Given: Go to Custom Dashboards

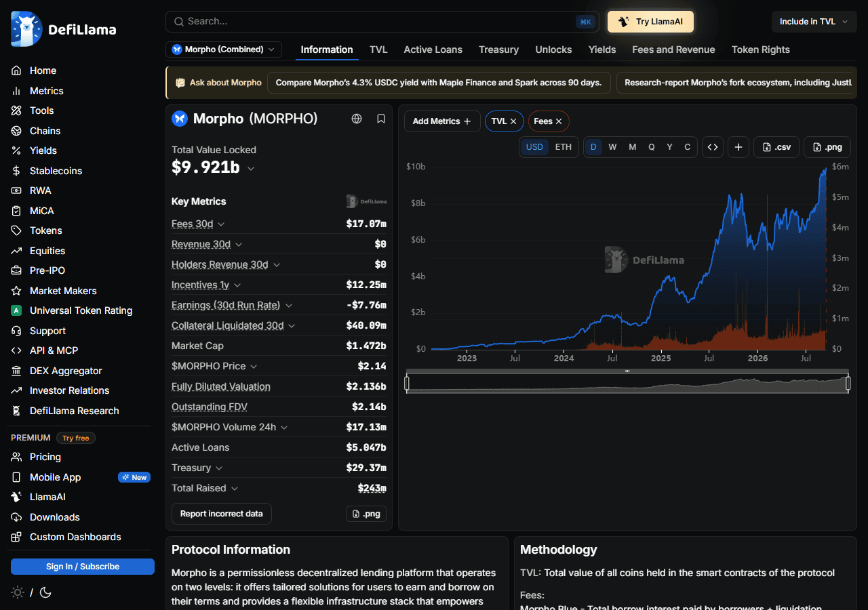Looking at the screenshot, I should coord(75,537).
